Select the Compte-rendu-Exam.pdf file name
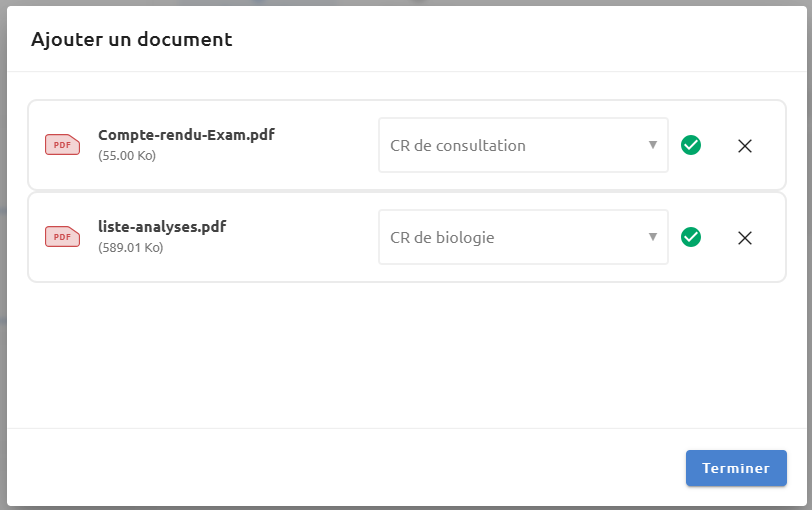Image resolution: width=812 pixels, height=510 pixels. click(186, 135)
